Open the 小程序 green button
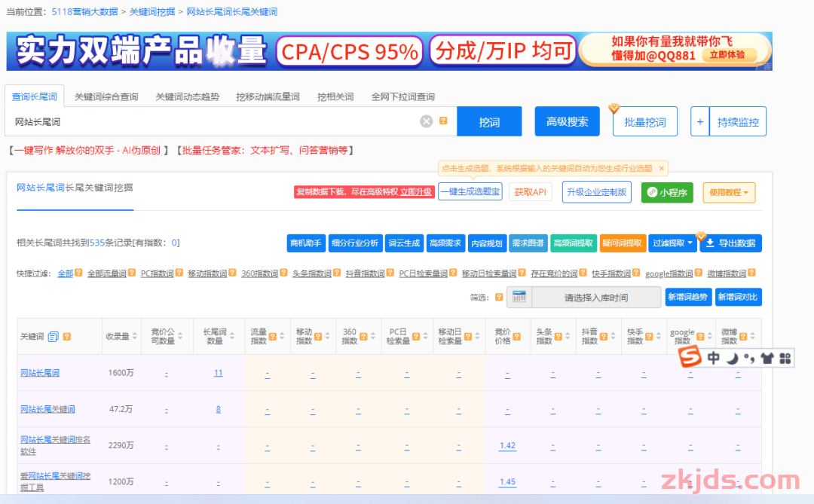 (x=667, y=193)
